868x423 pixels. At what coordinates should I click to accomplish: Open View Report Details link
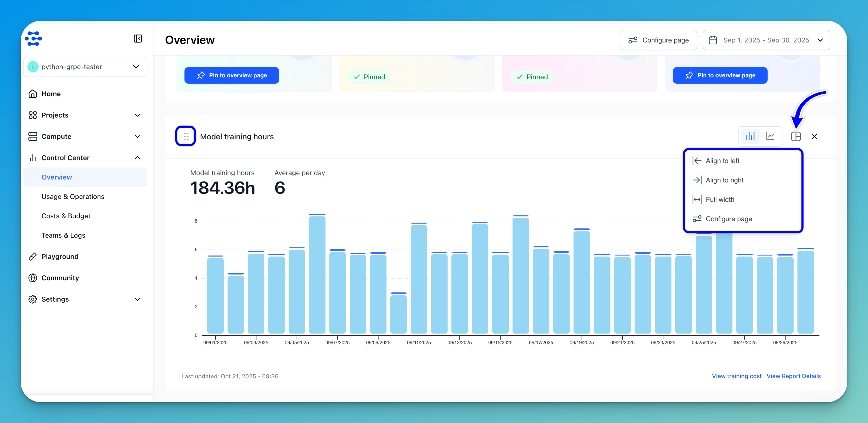[794, 376]
